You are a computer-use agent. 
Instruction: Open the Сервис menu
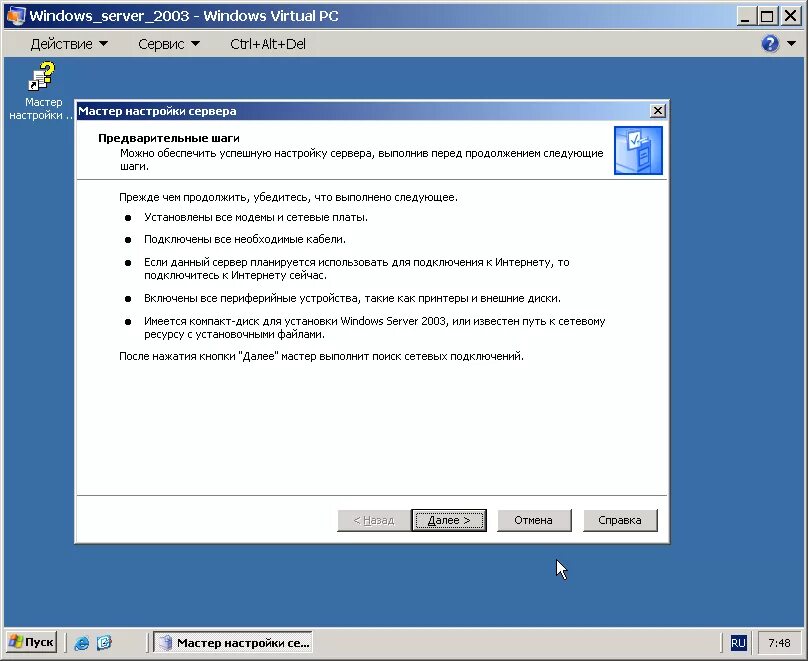click(169, 44)
